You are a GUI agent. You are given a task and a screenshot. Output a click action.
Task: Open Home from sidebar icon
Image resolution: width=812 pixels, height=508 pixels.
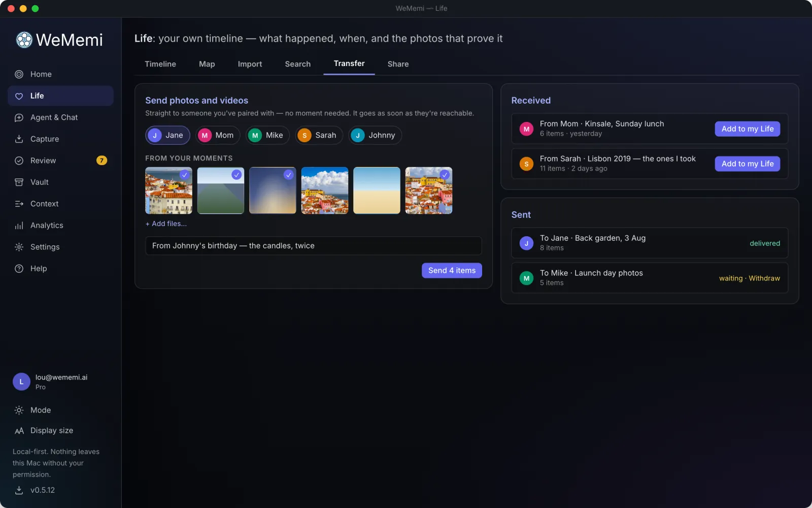(x=19, y=74)
